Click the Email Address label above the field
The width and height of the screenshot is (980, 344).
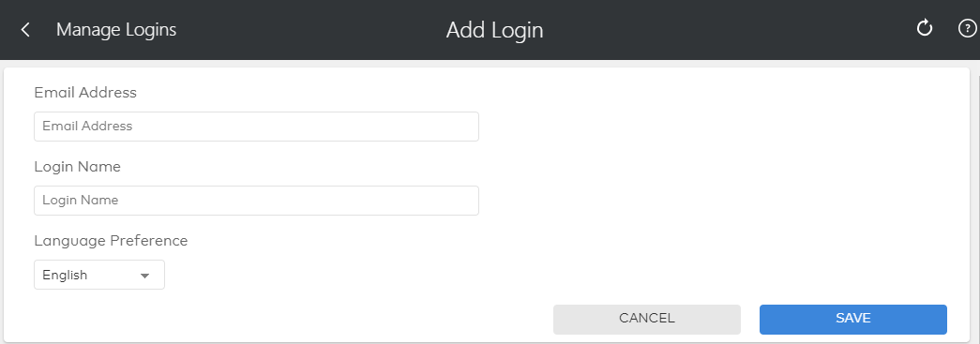point(85,93)
